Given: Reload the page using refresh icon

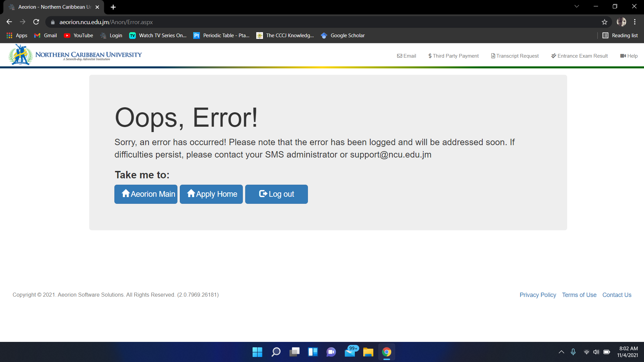Looking at the screenshot, I should coord(36,22).
